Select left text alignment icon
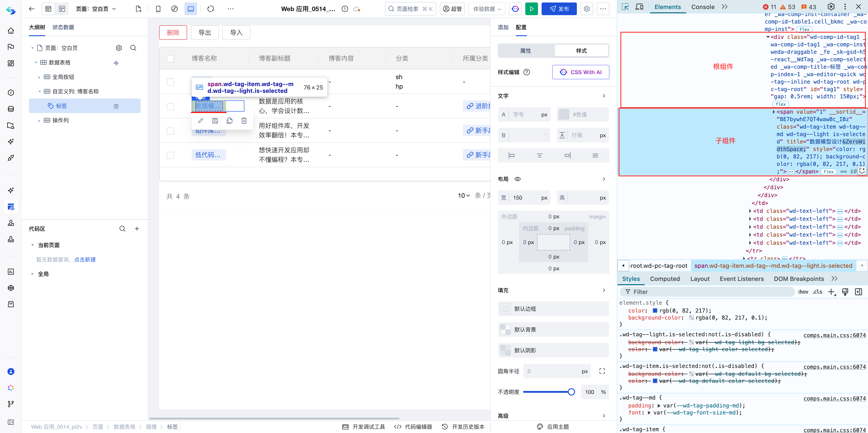 point(512,155)
